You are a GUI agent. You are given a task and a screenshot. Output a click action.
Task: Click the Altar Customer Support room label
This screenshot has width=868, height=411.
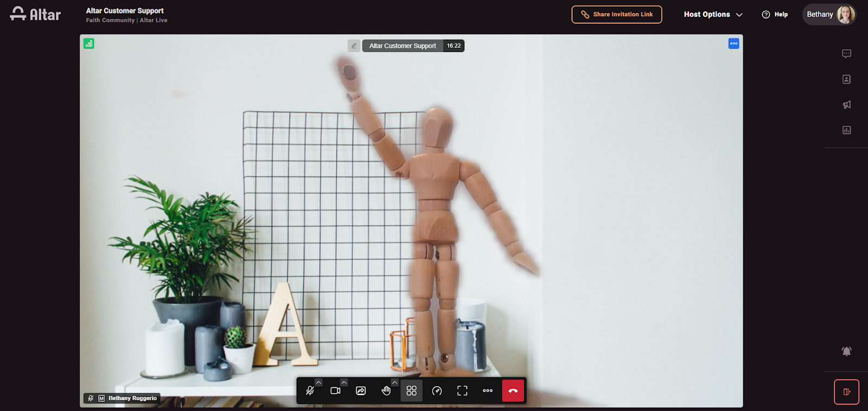coord(403,46)
